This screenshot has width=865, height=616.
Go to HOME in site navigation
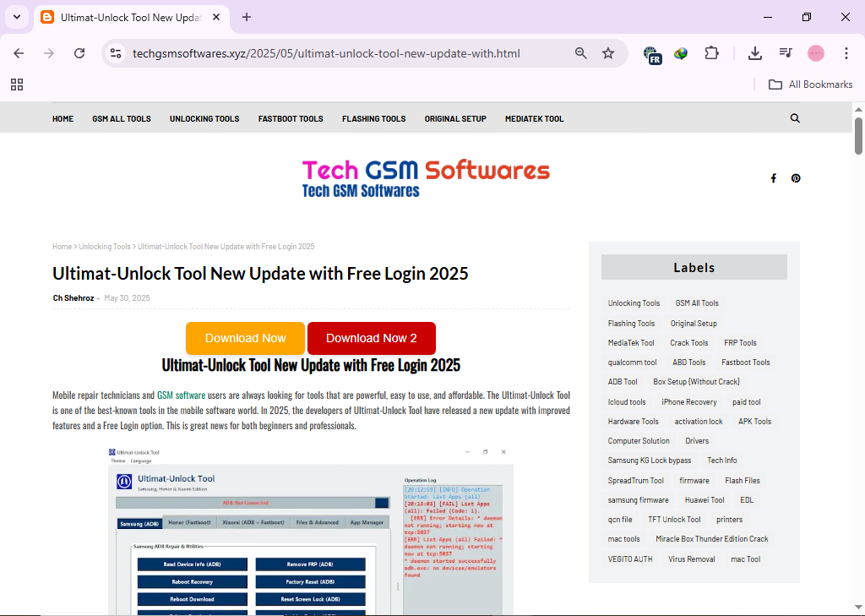(x=63, y=118)
